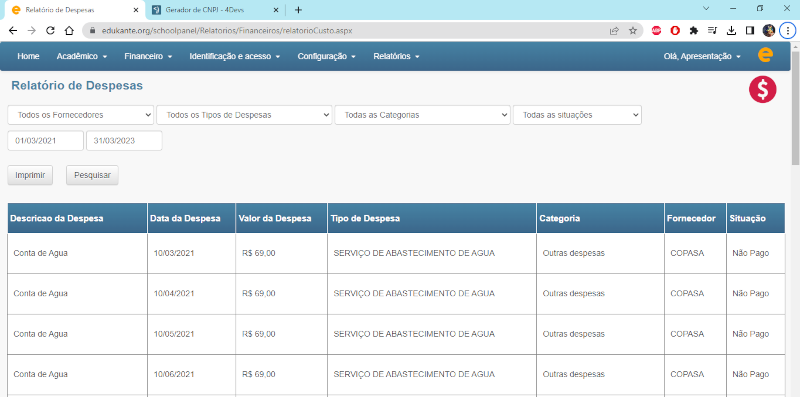Close the Gerador de CNPJ tab
Image resolution: width=800 pixels, height=397 pixels.
pos(276,10)
